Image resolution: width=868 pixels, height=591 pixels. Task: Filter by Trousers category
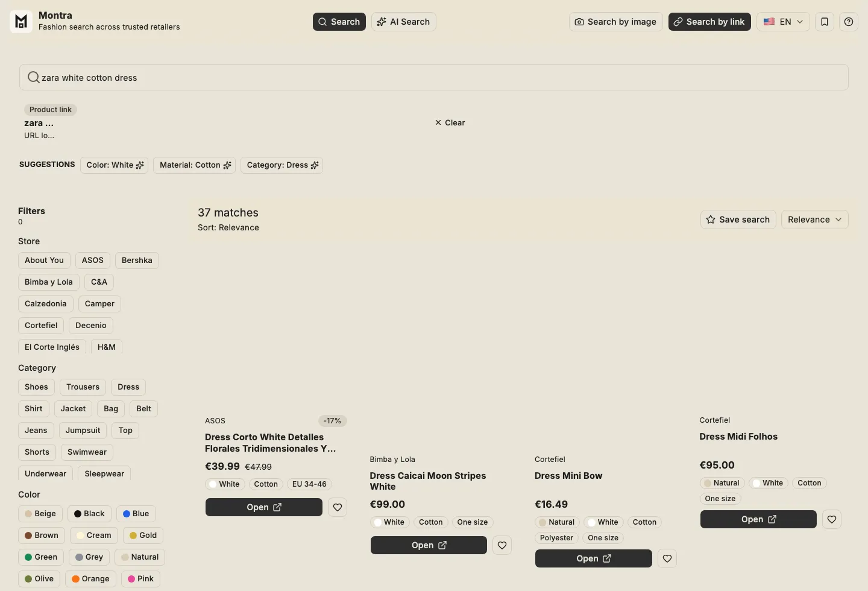pos(83,387)
